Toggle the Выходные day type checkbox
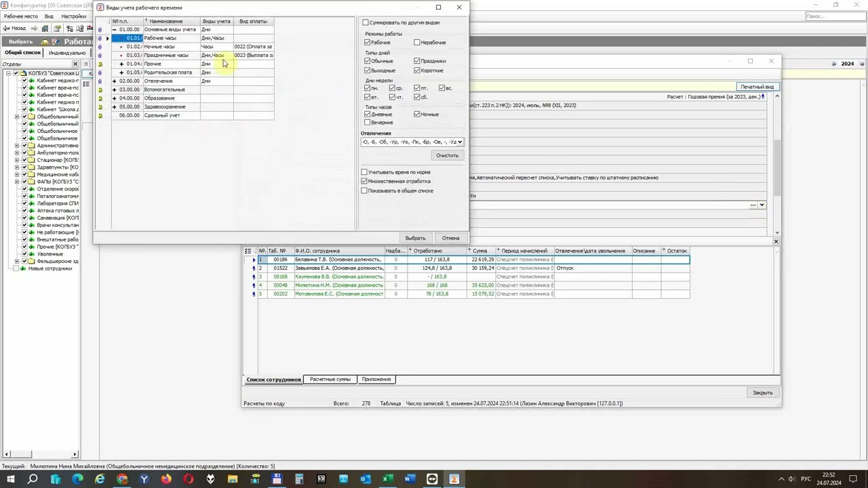 368,70
